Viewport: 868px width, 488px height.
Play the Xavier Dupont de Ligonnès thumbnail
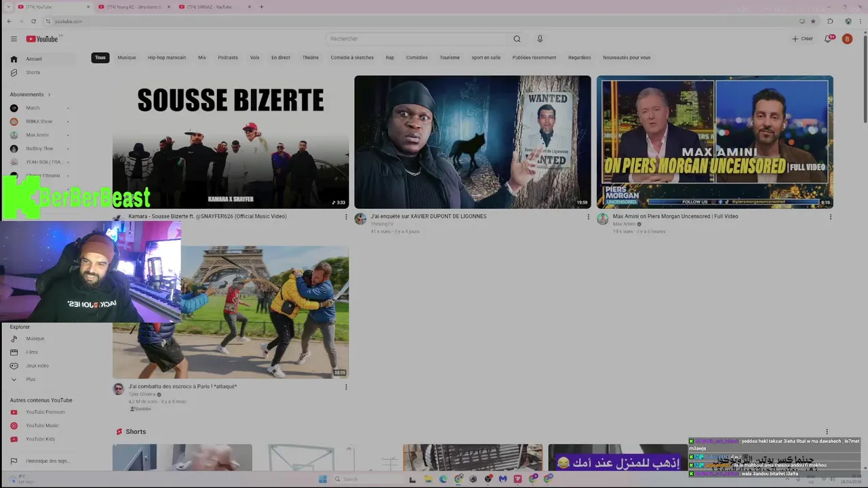(x=473, y=142)
